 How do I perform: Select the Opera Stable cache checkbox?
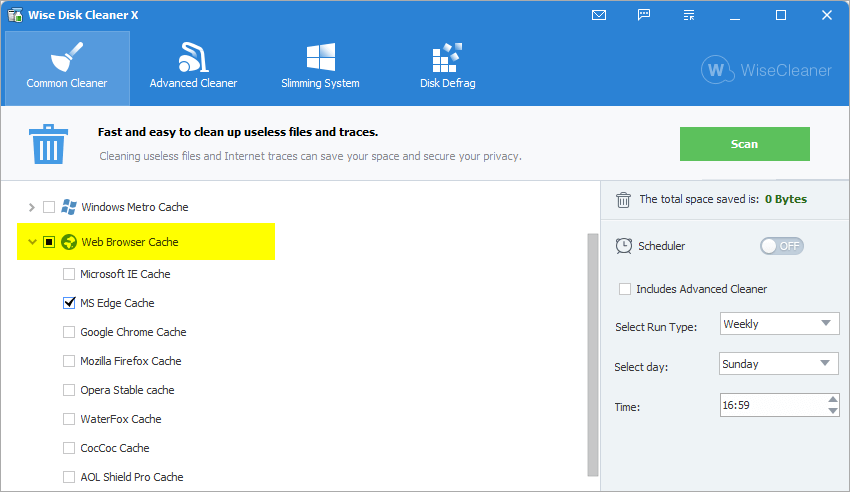(69, 390)
